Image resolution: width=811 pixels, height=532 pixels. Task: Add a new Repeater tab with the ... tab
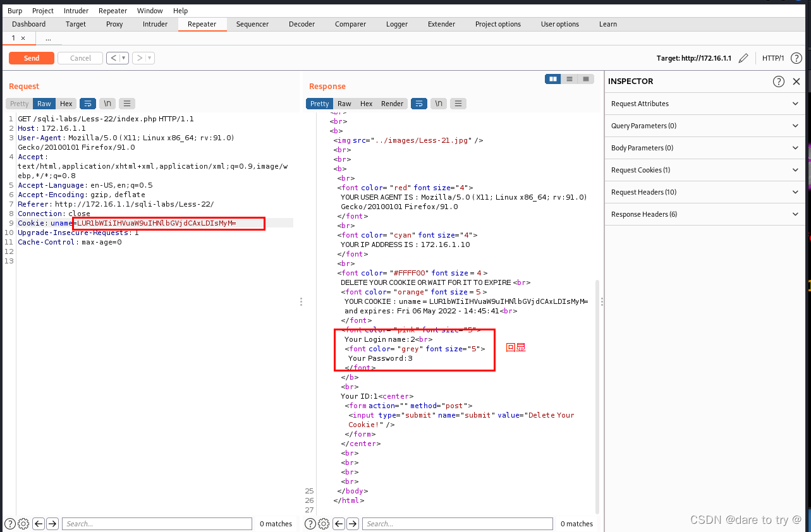[48, 39]
